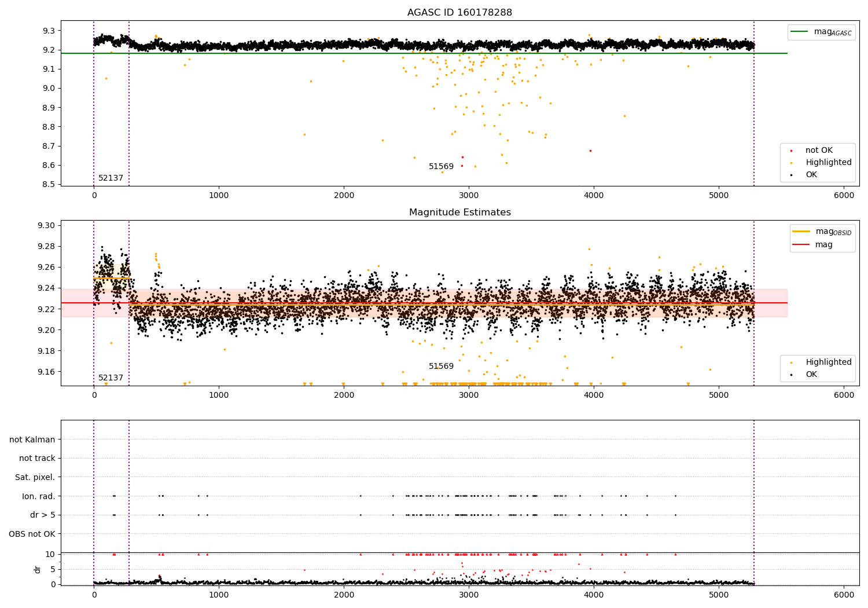868x608 pixels.
Task: Click OBSID annotation 51569 in AGASC ID plot
Action: coord(441,167)
